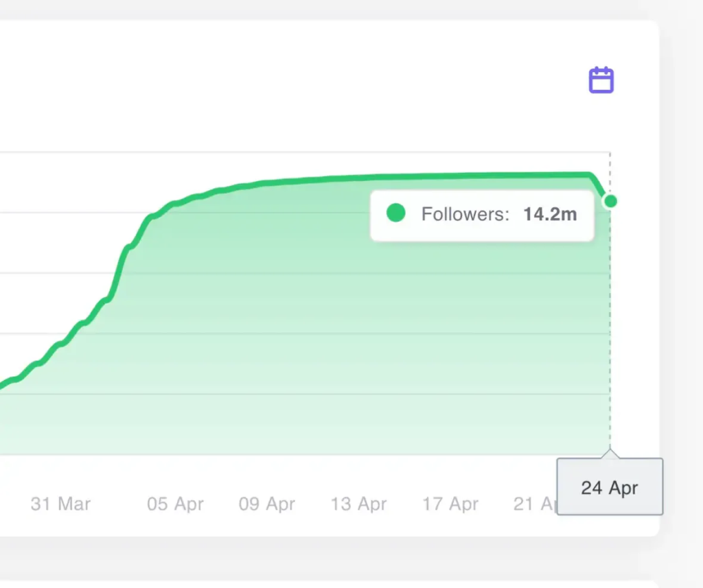Click the follower line above 13 Apr

pos(358,178)
